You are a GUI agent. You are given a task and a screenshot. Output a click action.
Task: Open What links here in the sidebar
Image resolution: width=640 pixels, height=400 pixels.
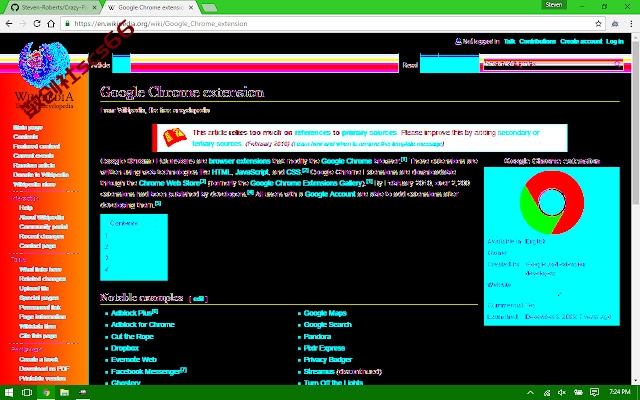click(40, 269)
